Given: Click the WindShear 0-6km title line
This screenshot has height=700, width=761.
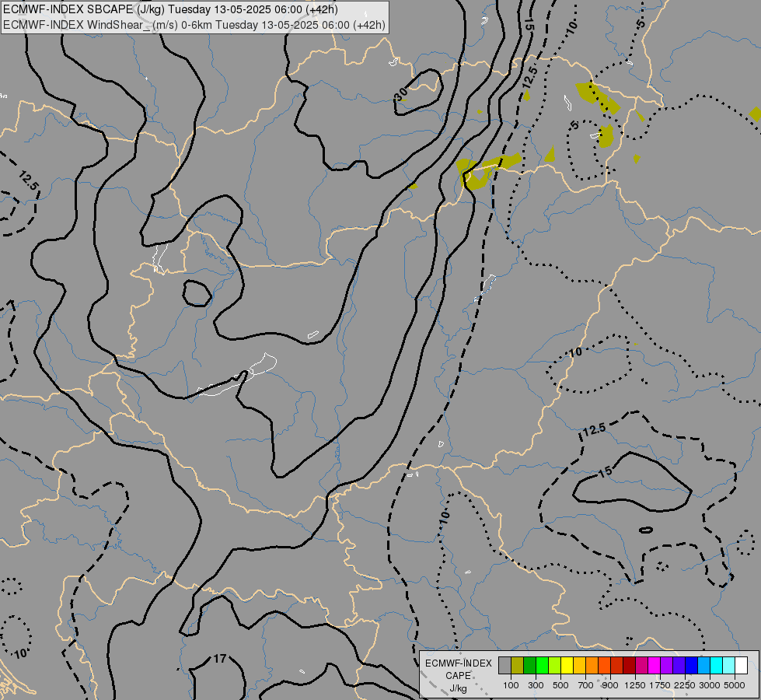Looking at the screenshot, I should [194, 25].
